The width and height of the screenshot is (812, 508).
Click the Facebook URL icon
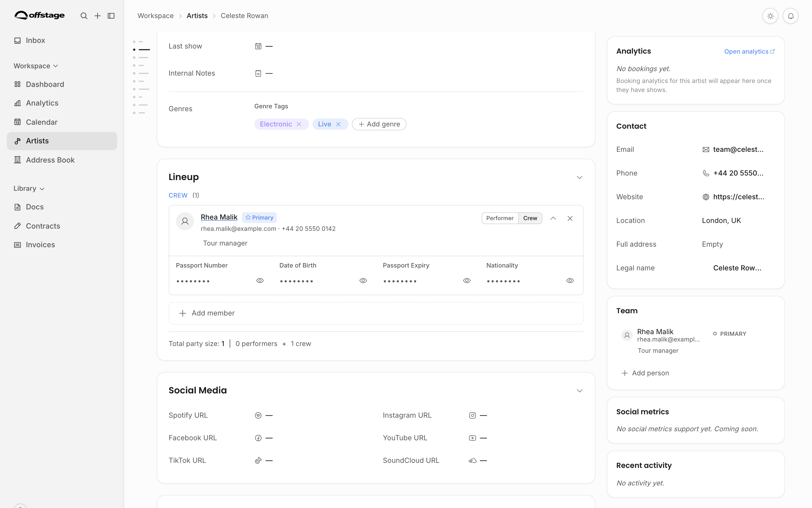[x=258, y=438]
